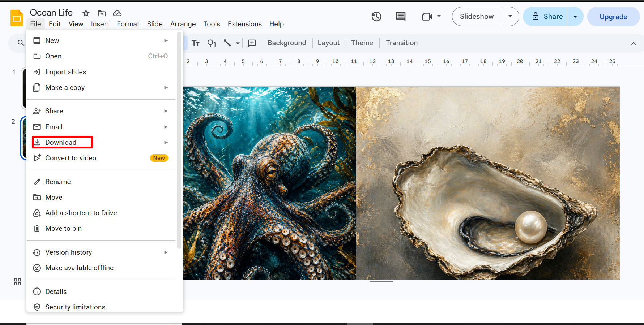Expand the New submenu arrow

tap(166, 40)
